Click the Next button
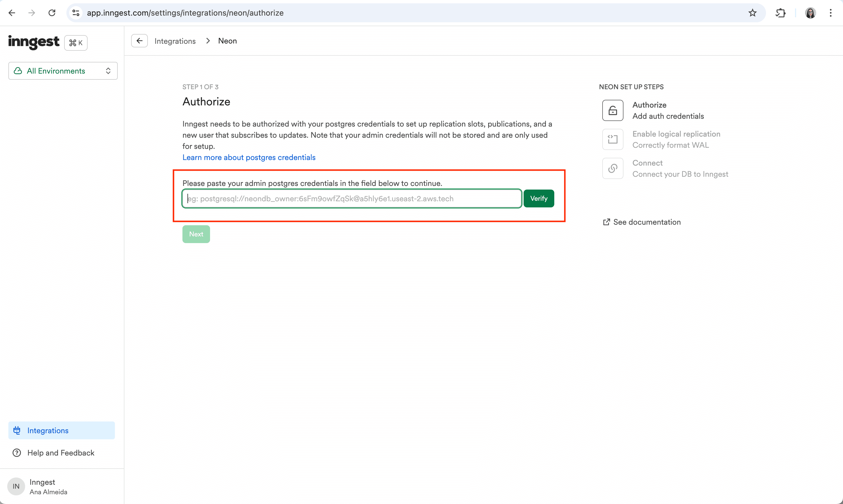The image size is (843, 504). [196, 234]
